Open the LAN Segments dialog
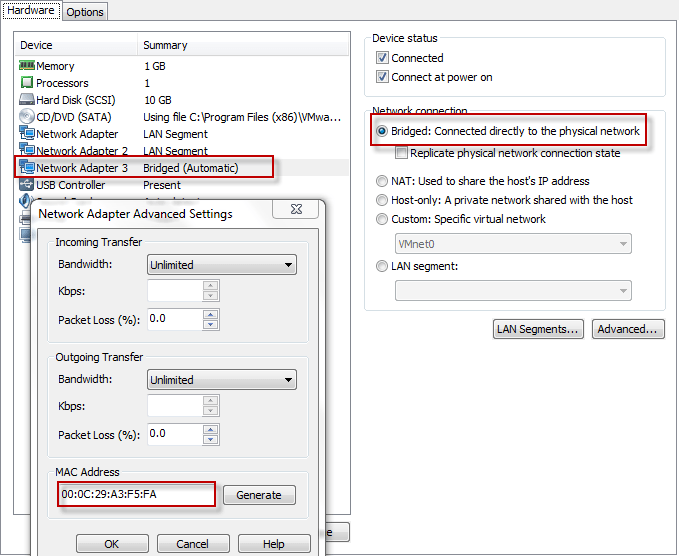The image size is (679, 556). click(538, 329)
